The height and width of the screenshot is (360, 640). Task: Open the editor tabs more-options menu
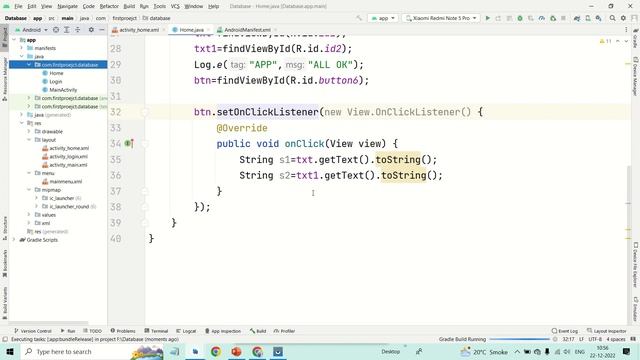(626, 30)
